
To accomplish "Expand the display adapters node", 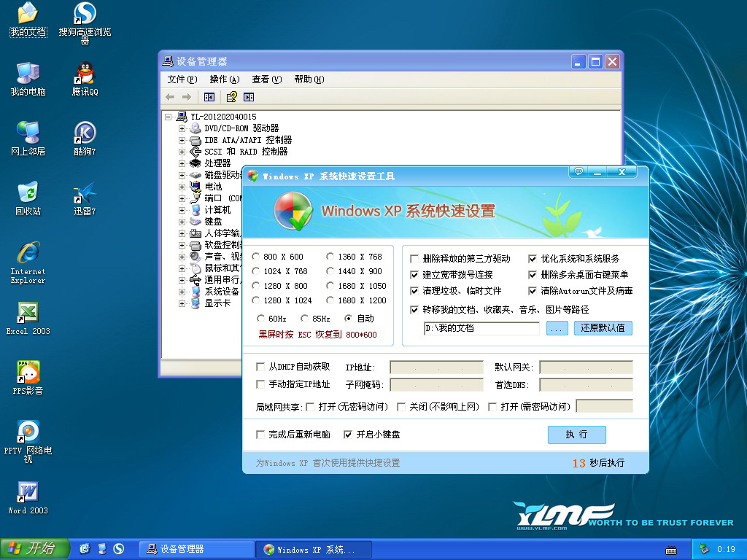I will pos(182,303).
